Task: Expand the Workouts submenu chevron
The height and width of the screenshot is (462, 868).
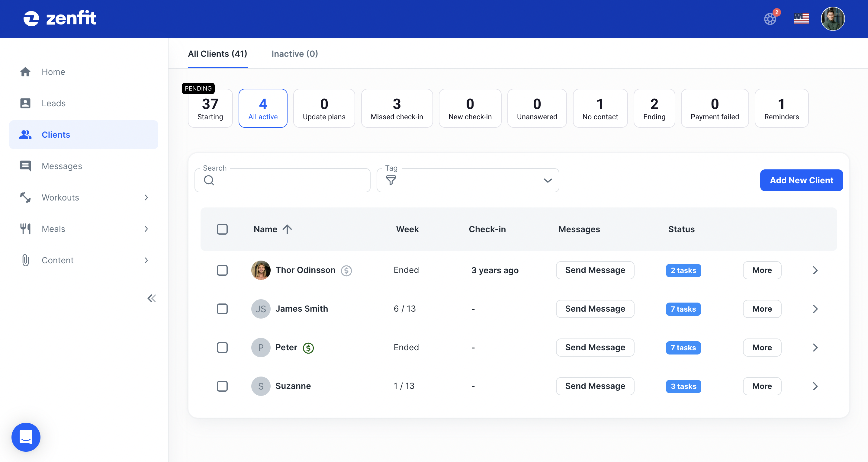Action: 146,197
